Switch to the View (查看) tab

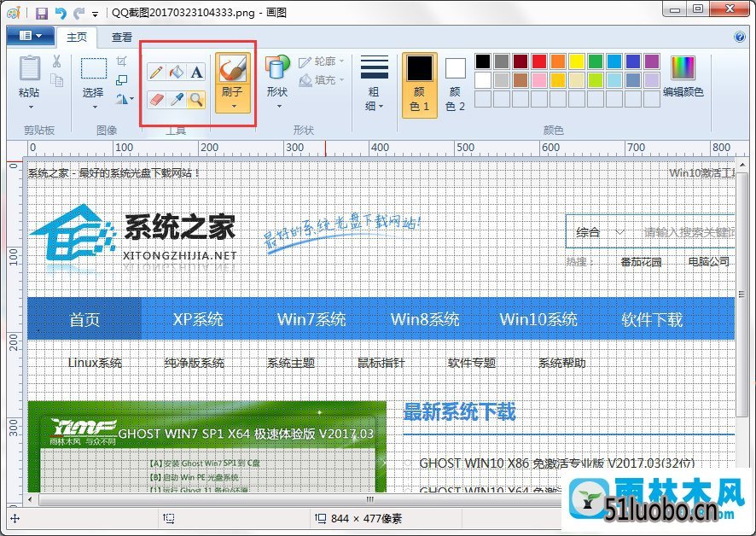coord(122,38)
